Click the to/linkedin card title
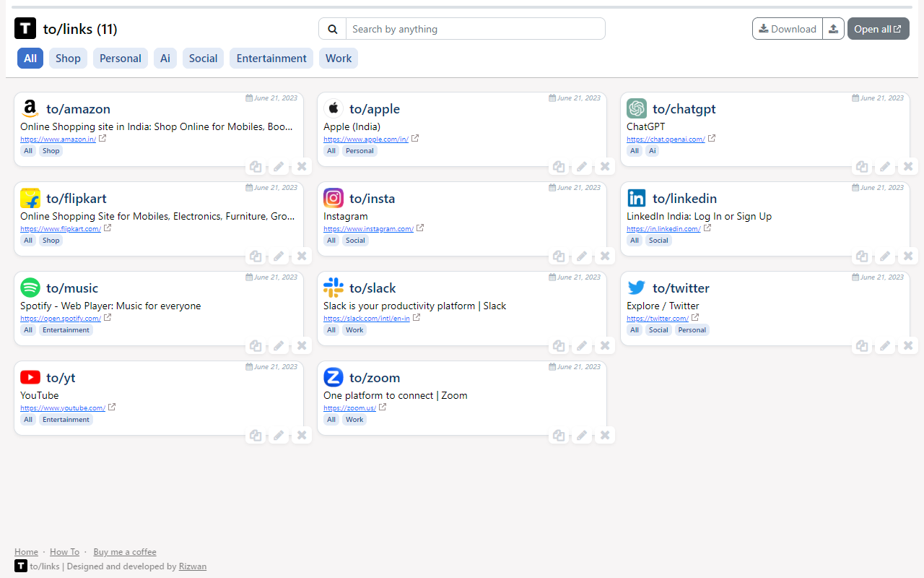 tap(684, 199)
